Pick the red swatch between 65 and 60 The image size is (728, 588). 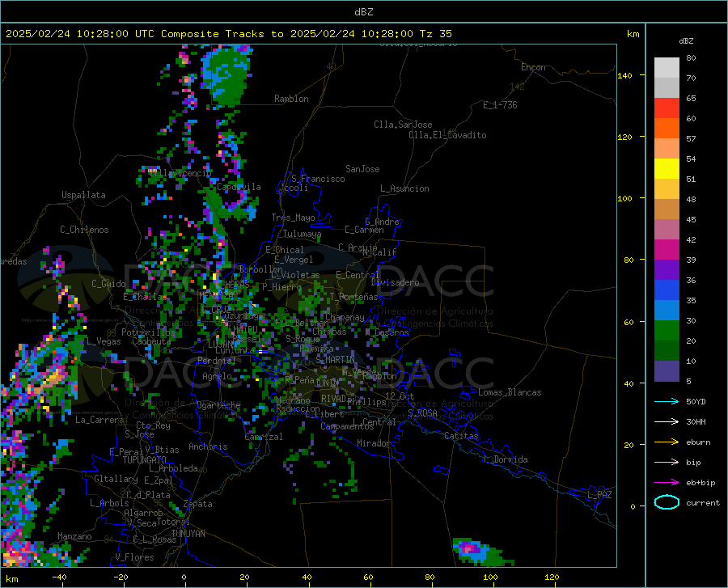pyautogui.click(x=667, y=108)
